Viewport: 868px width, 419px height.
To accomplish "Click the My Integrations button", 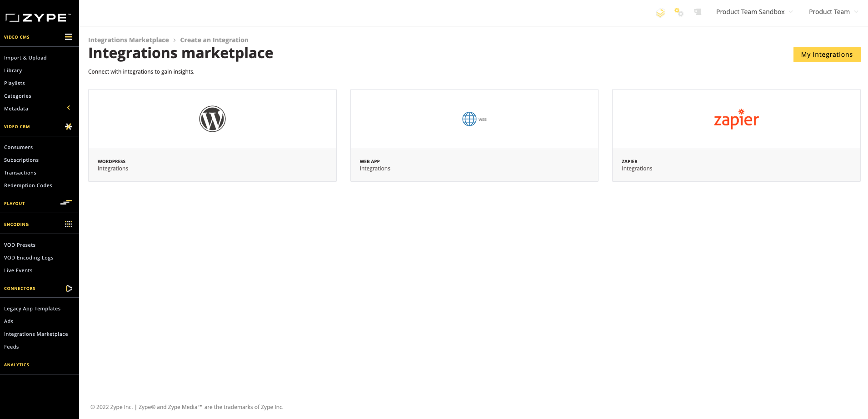I will pos(827,55).
